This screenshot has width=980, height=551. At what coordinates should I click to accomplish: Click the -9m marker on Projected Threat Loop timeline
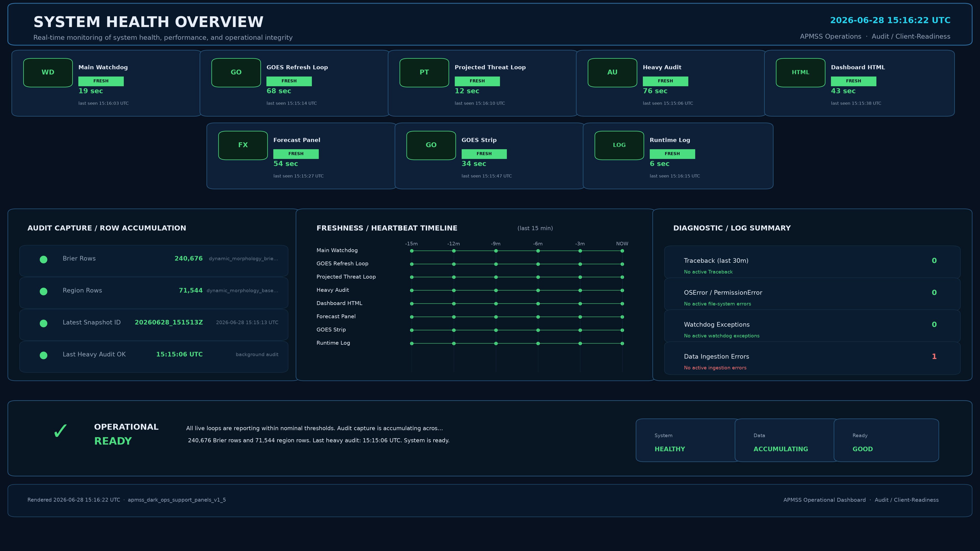(x=496, y=277)
